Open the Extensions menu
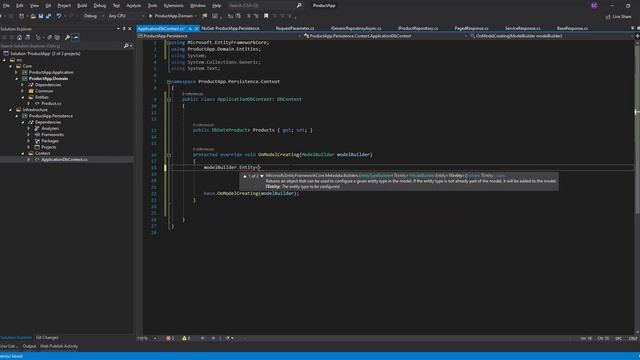The height and width of the screenshot is (360, 640). pos(173,6)
